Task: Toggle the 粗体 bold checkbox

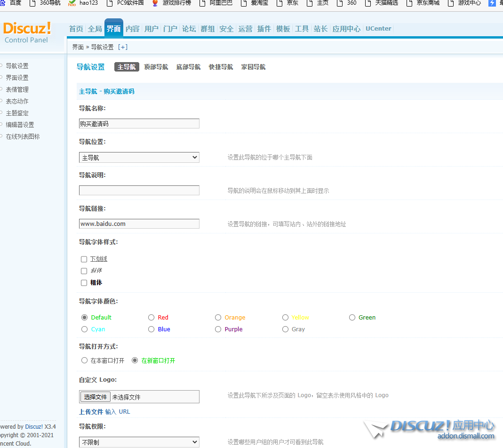Action: [84, 283]
